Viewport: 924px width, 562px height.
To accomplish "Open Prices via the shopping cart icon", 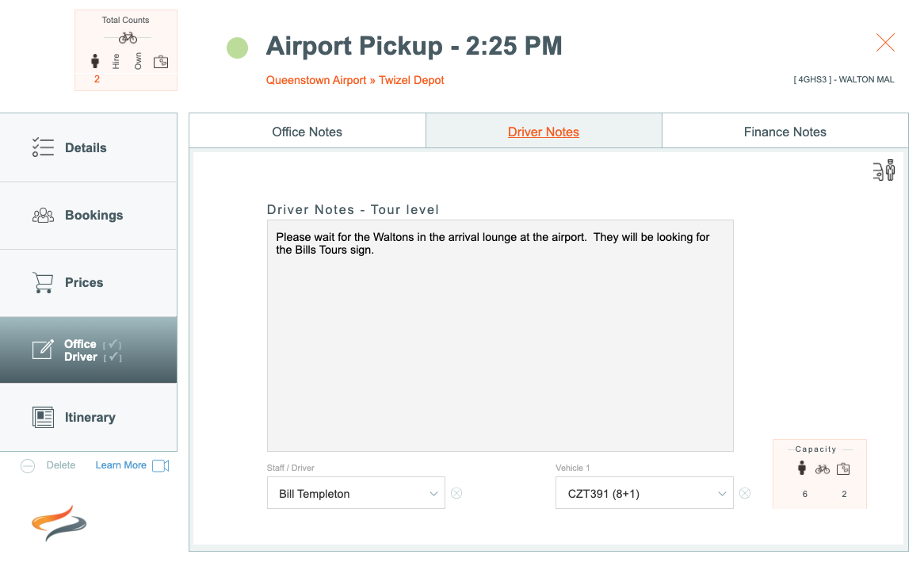I will click(43, 282).
